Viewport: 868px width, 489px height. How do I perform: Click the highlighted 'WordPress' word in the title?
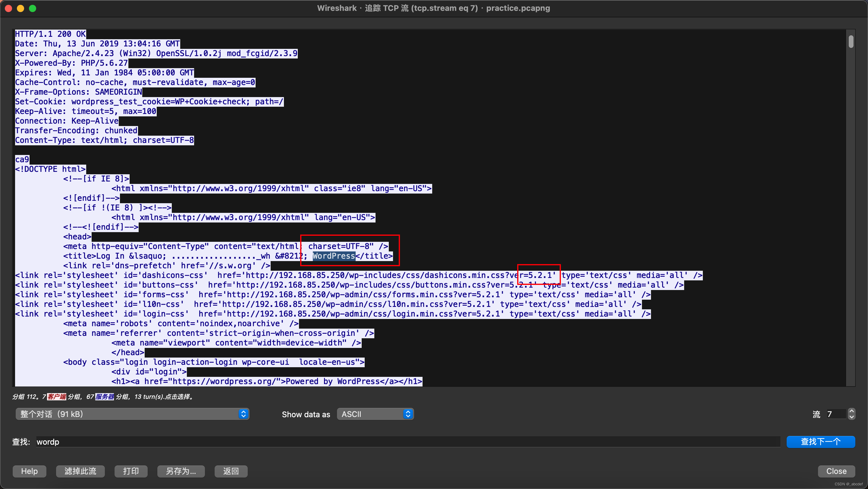[x=334, y=256]
